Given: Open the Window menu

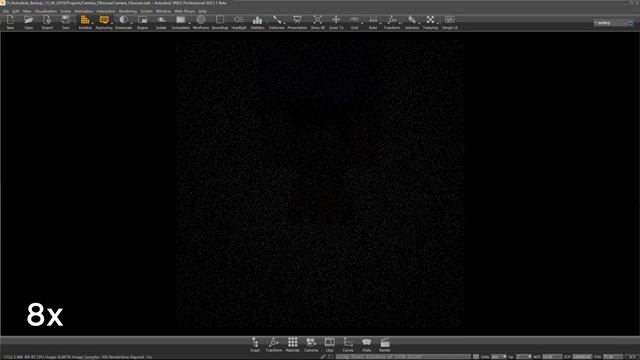Looking at the screenshot, I should point(163,11).
